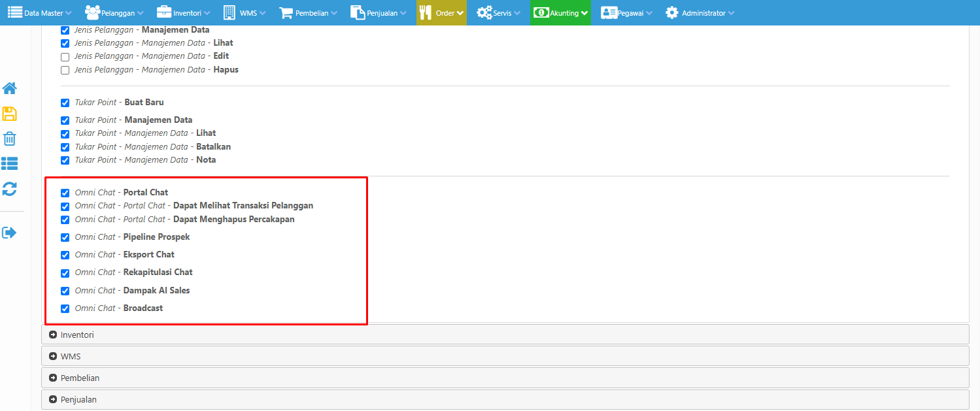This screenshot has height=411, width=980.
Task: Toggle Omni Chat Rekapitulasi Chat checkbox
Action: [x=65, y=272]
